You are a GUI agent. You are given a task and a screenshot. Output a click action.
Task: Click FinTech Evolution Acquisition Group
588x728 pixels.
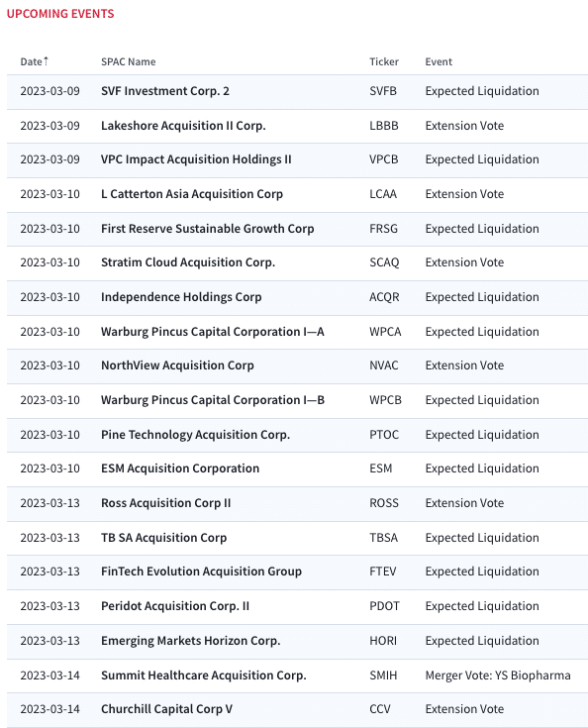point(201,572)
